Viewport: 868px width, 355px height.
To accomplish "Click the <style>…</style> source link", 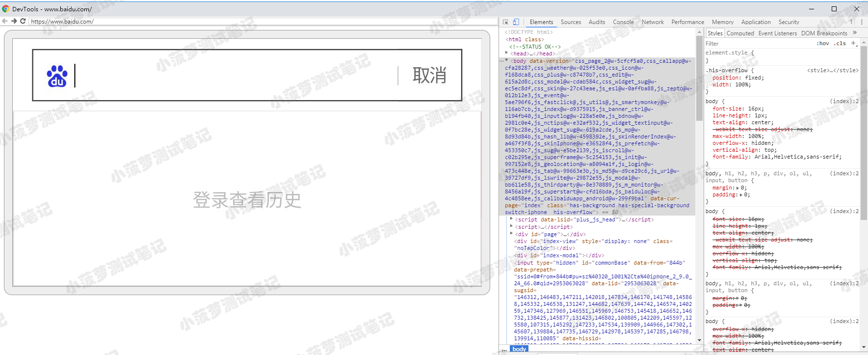I will [833, 70].
